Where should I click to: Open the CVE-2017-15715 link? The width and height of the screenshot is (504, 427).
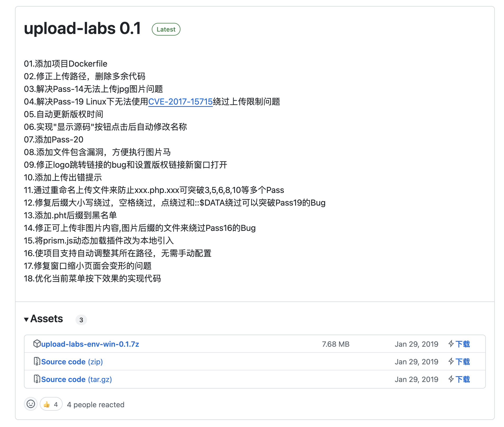(x=180, y=102)
